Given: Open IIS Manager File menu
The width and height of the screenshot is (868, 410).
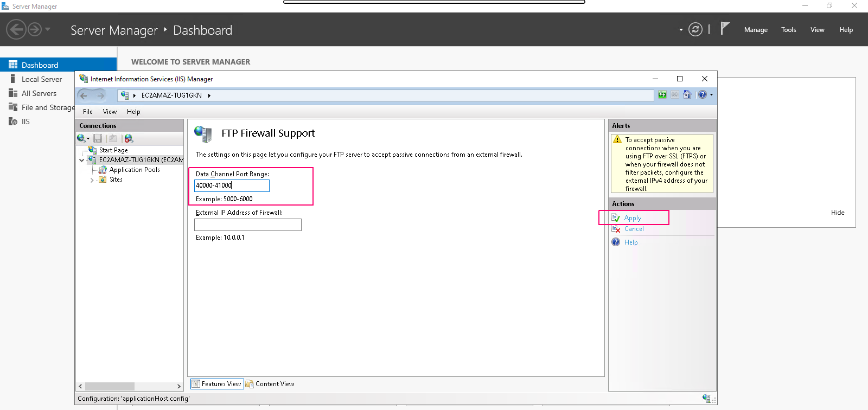Looking at the screenshot, I should (x=88, y=112).
